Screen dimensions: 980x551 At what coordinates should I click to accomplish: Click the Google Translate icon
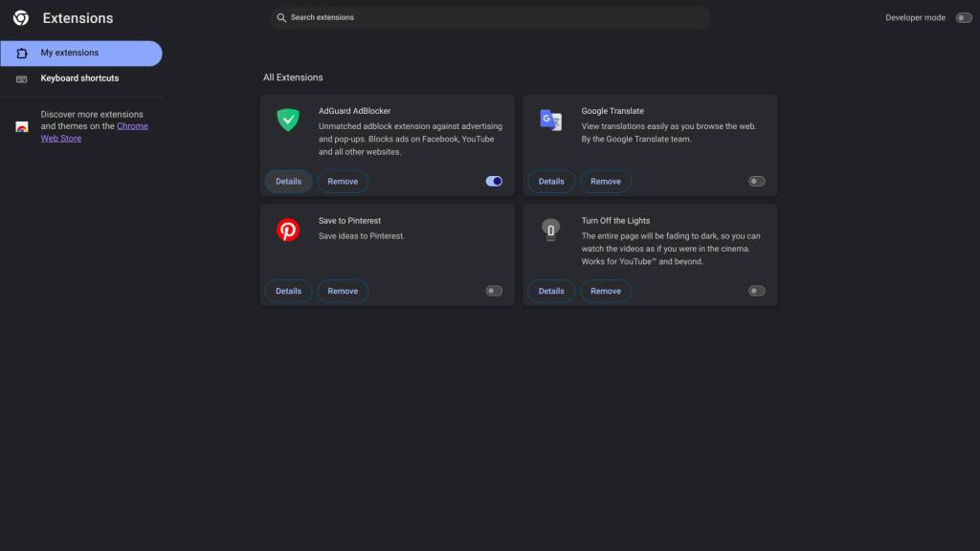[x=550, y=120]
